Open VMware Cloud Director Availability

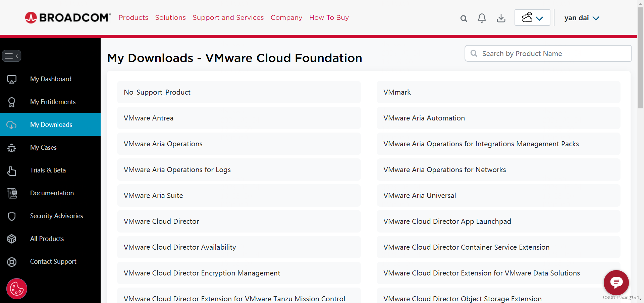tap(239, 247)
